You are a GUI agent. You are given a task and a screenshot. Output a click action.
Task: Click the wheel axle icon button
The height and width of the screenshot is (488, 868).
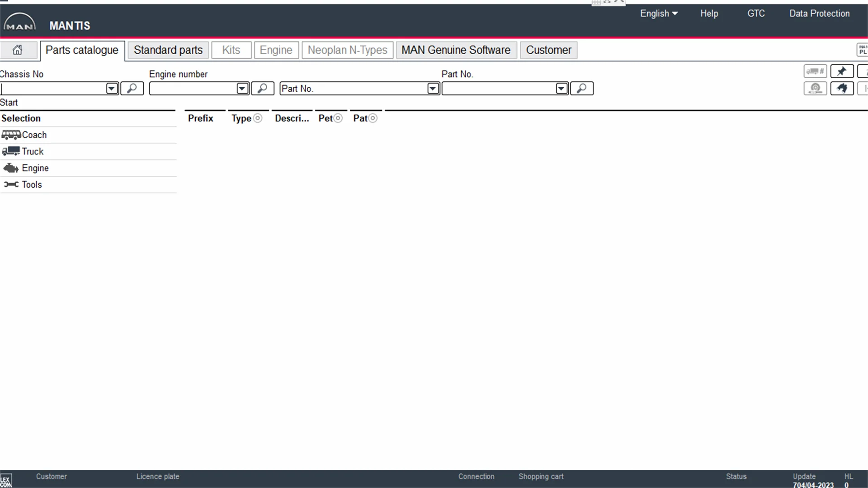[x=815, y=89]
